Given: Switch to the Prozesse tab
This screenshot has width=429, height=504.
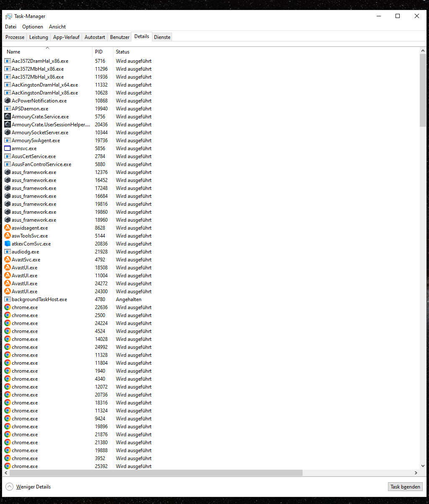Looking at the screenshot, I should pyautogui.click(x=15, y=37).
